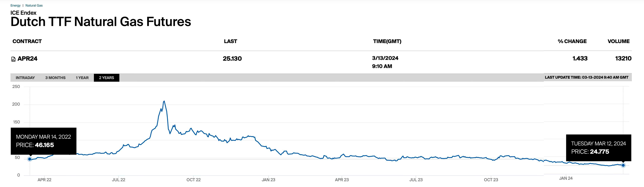Click the Tuesday Mar 12, 2024 tooltip
This screenshot has width=644, height=187.
tap(599, 148)
